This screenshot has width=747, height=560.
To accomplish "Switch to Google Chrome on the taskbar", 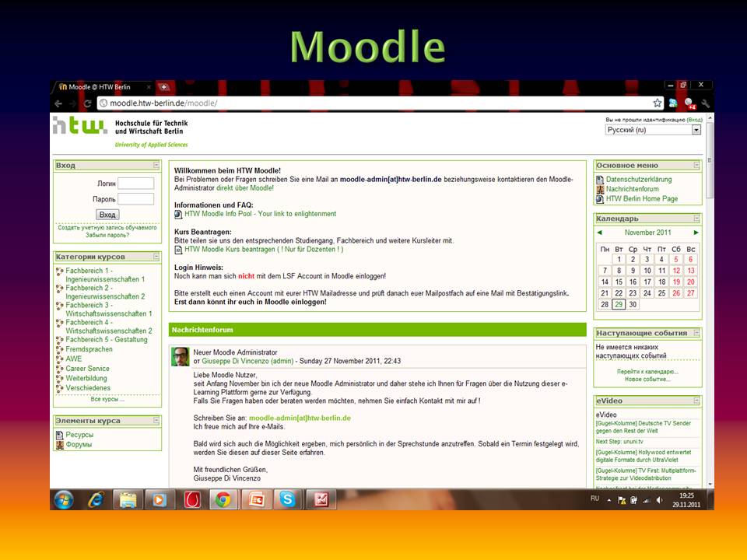I will point(223,499).
